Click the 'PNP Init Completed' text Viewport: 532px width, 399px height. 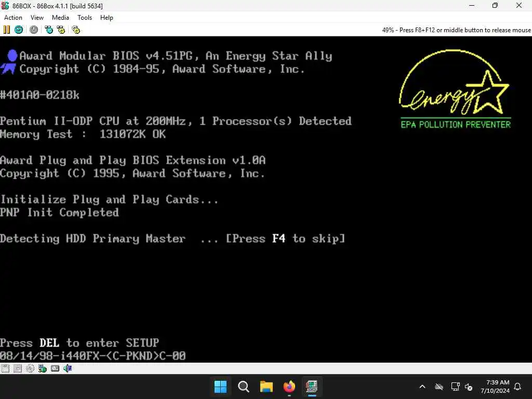59,212
